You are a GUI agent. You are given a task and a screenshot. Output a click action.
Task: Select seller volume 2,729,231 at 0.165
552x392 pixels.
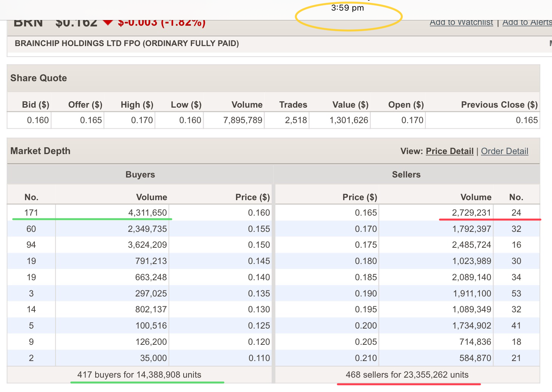pyautogui.click(x=471, y=213)
